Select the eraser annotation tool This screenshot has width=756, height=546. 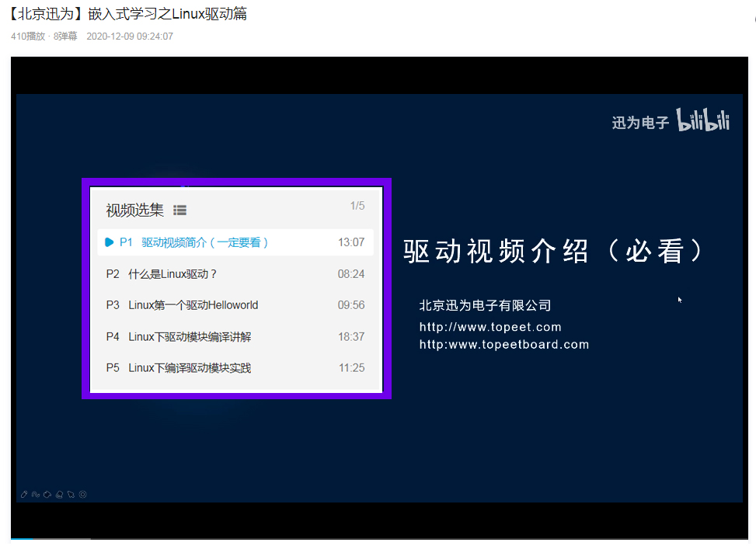coord(59,494)
